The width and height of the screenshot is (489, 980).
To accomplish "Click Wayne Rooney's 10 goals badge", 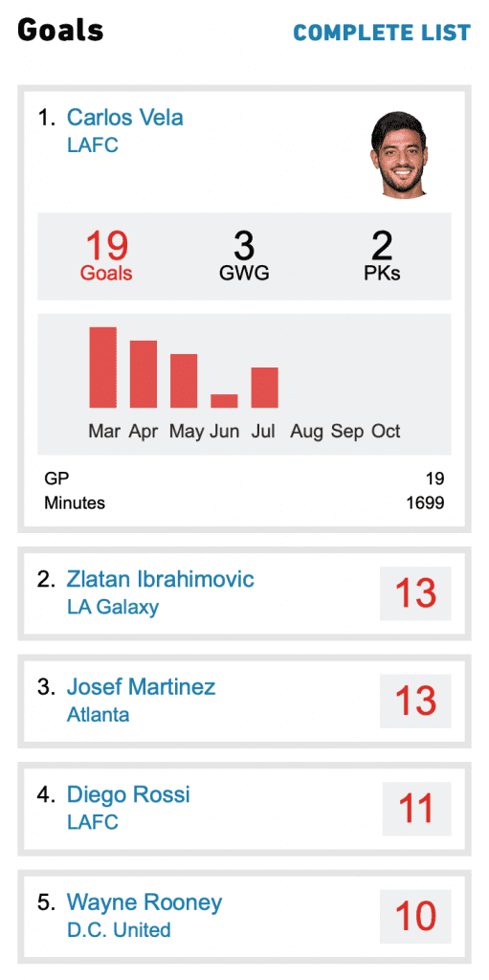I will pyautogui.click(x=416, y=916).
